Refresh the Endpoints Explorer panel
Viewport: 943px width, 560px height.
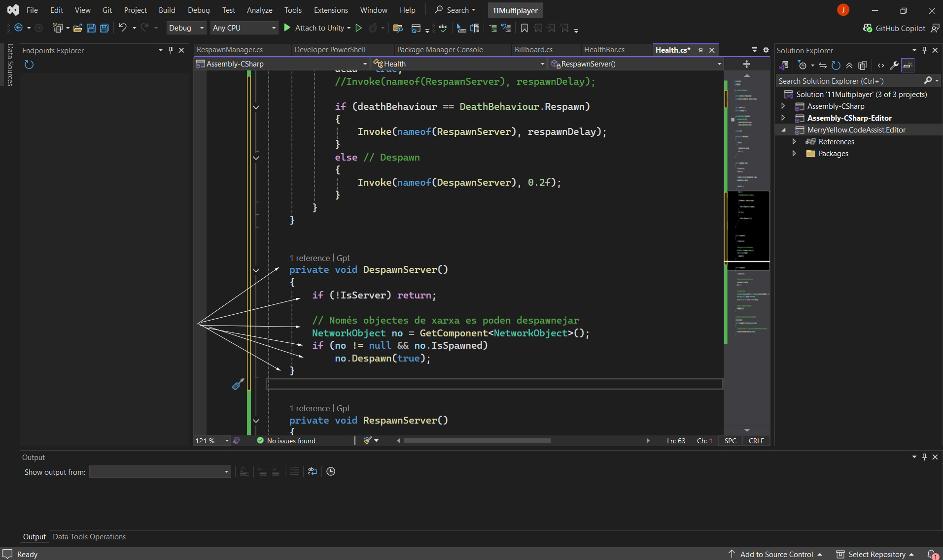tap(29, 65)
